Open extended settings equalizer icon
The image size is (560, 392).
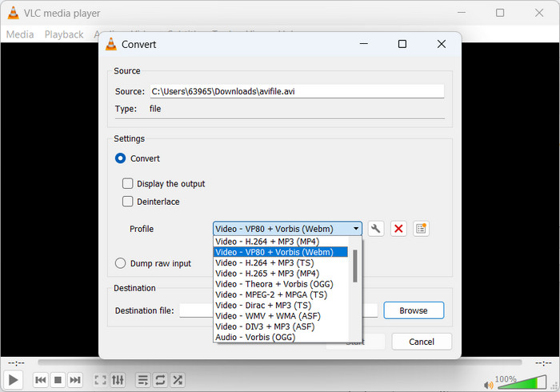pyautogui.click(x=118, y=380)
